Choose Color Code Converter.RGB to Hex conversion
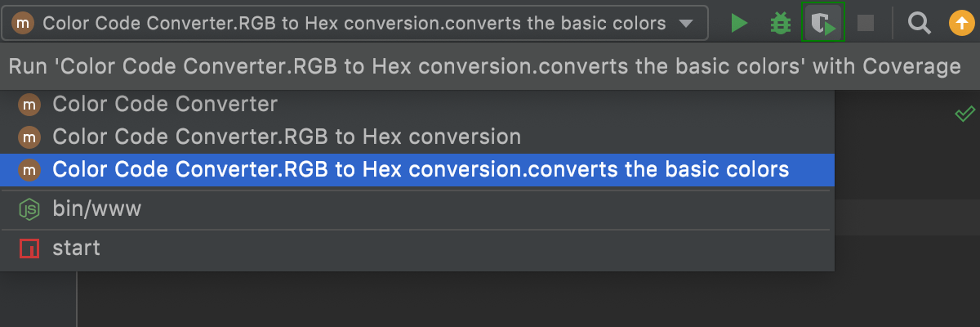 [286, 137]
